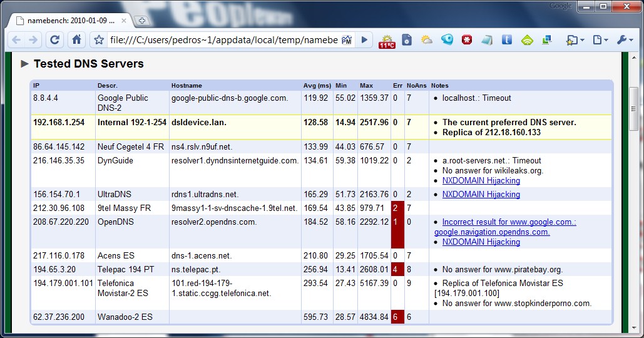Click the IP cell 212.30.96.108

(x=59, y=208)
